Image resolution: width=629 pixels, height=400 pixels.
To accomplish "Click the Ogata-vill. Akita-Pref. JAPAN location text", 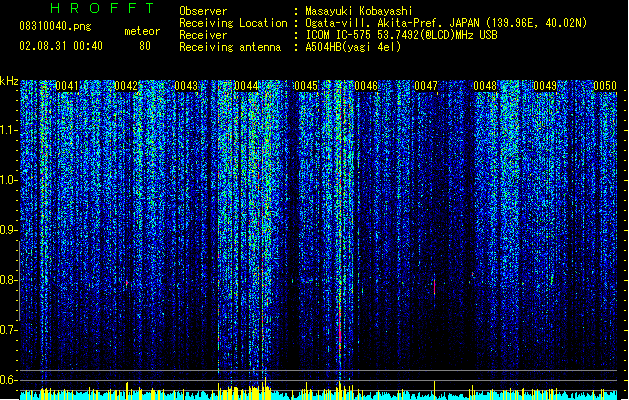I will pos(446,23).
